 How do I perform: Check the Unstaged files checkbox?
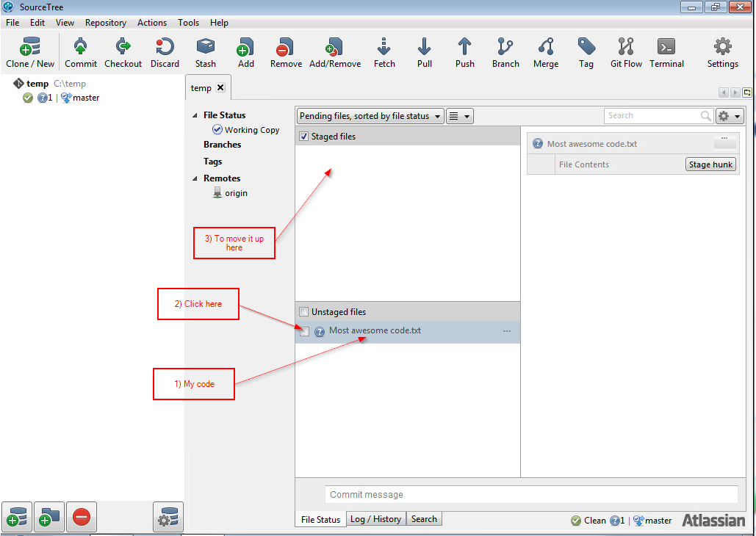tap(304, 312)
